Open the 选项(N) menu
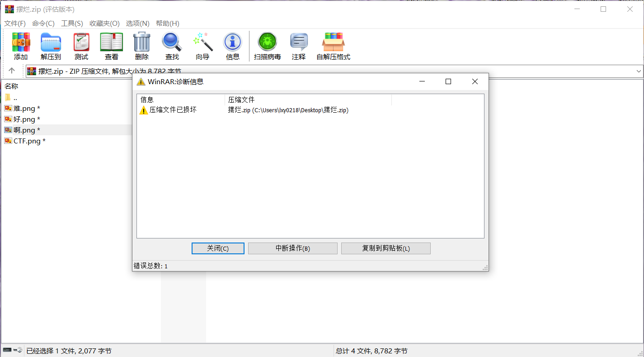Screen dimensions: 644x357 click(x=137, y=24)
